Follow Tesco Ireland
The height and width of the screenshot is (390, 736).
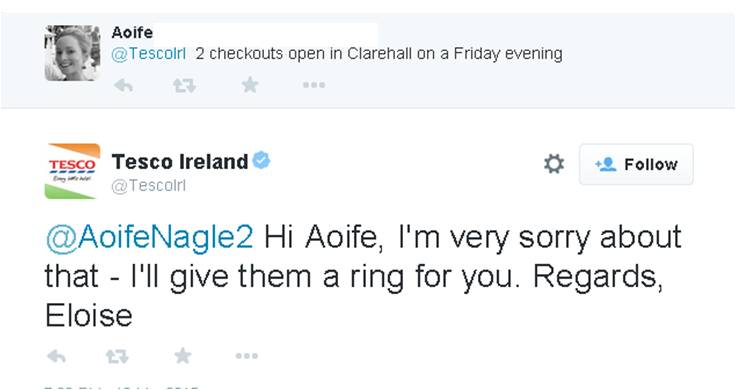636,164
